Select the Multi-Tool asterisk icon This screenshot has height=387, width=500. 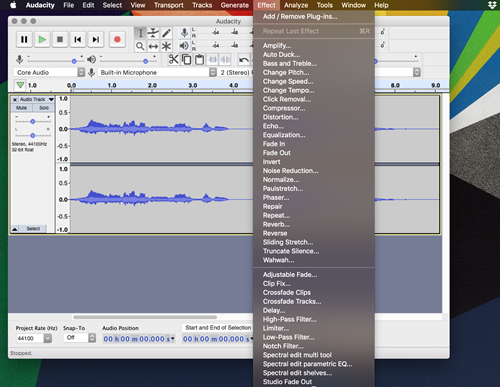(x=166, y=46)
